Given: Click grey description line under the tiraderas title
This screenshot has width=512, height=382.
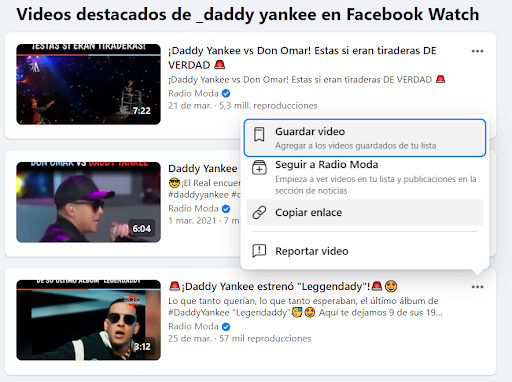Looking at the screenshot, I should pyautogui.click(x=307, y=80).
